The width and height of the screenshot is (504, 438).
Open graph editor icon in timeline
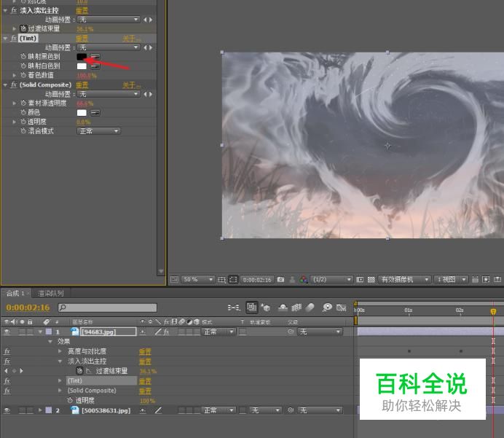(x=341, y=308)
